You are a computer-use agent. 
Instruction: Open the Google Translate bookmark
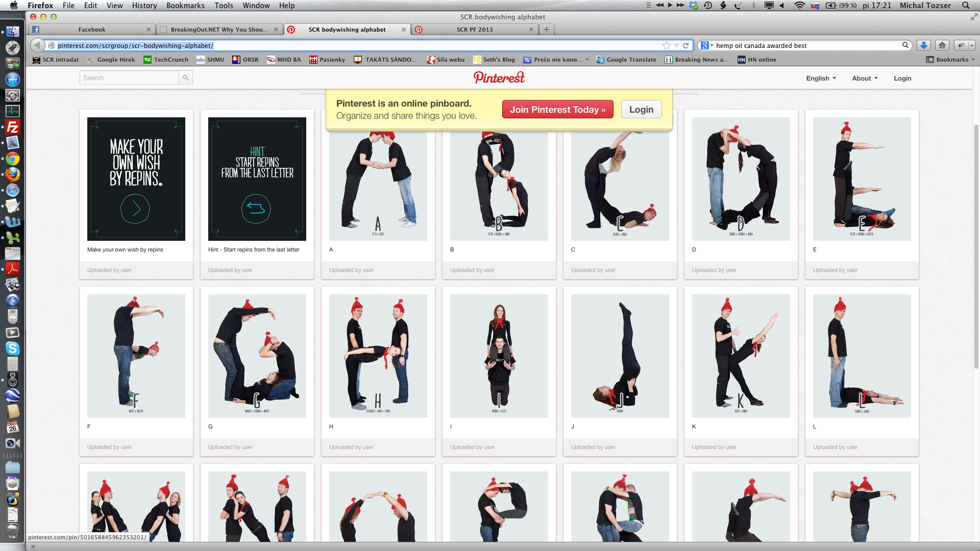point(626,60)
